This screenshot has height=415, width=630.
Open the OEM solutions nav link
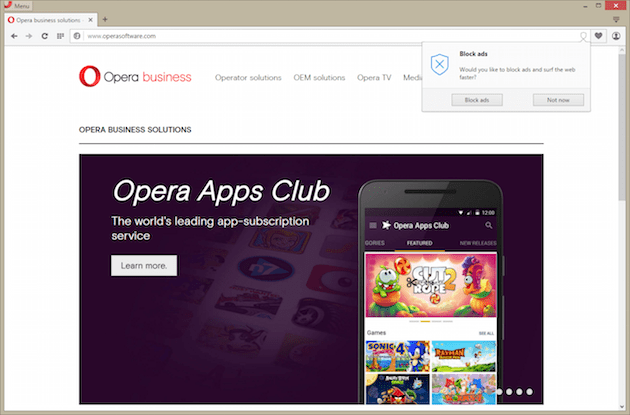point(319,78)
